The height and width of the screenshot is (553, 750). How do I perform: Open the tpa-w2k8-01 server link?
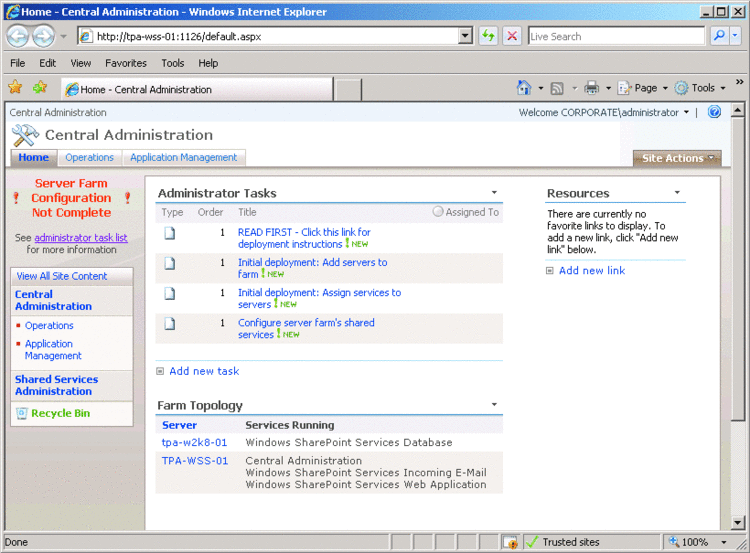194,442
